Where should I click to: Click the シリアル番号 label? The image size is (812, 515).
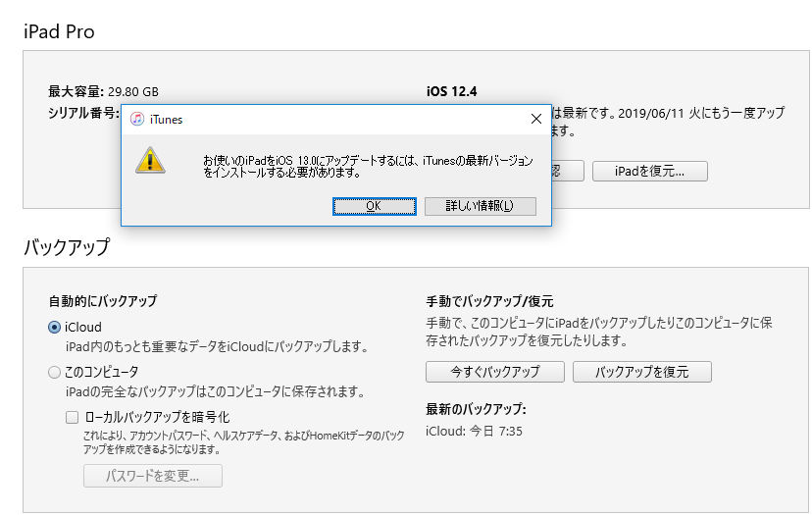click(84, 113)
